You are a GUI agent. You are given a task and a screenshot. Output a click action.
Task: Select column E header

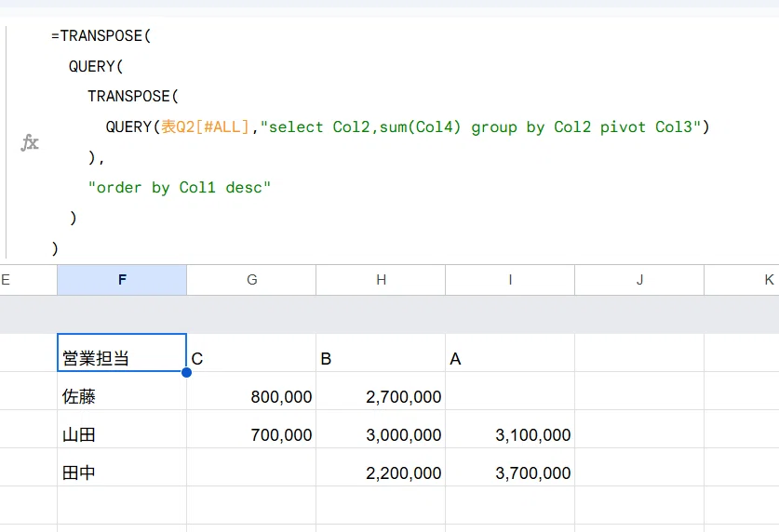28,280
